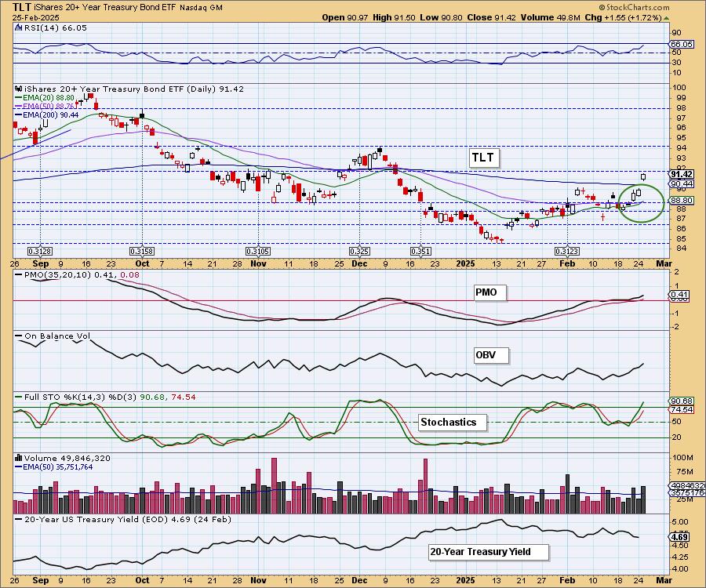Click the 91.42 last price tag
The width and height of the screenshot is (706, 588).
point(682,175)
